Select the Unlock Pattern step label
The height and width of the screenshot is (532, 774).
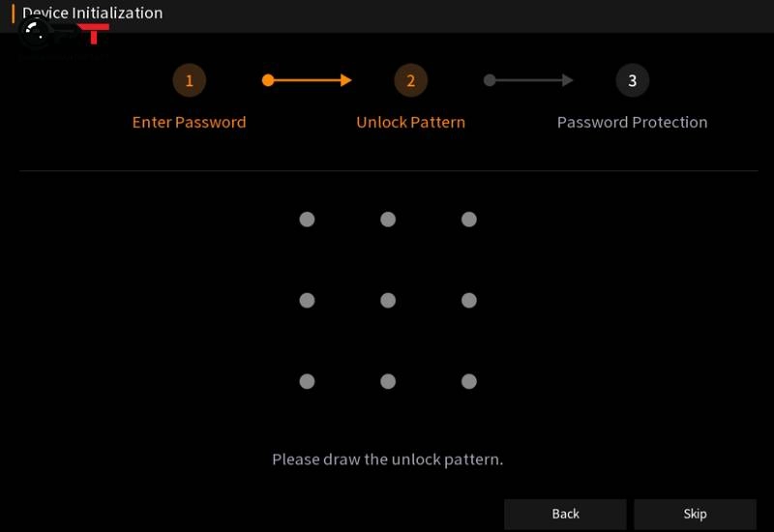coord(410,123)
